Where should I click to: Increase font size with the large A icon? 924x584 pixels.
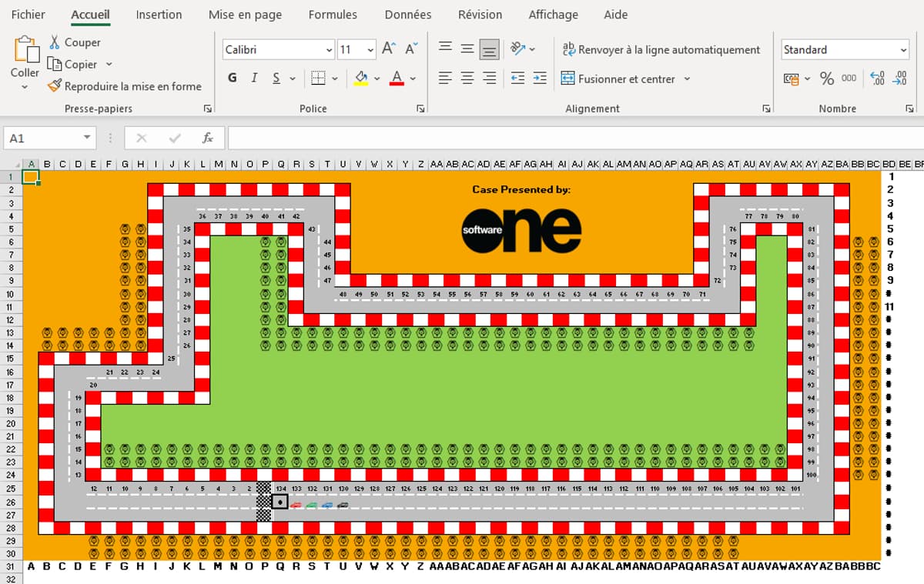pyautogui.click(x=389, y=49)
